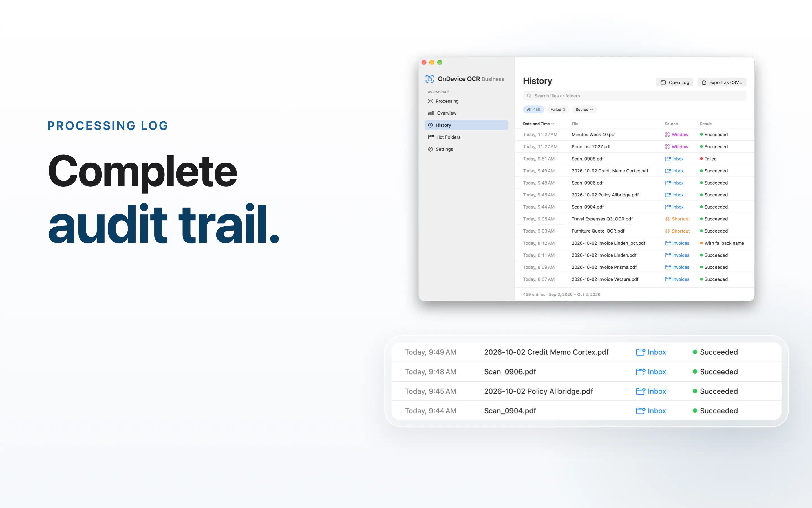812x508 pixels.
Task: Click Inbox link in main window Scan_0906.pdf row
Action: (x=678, y=183)
